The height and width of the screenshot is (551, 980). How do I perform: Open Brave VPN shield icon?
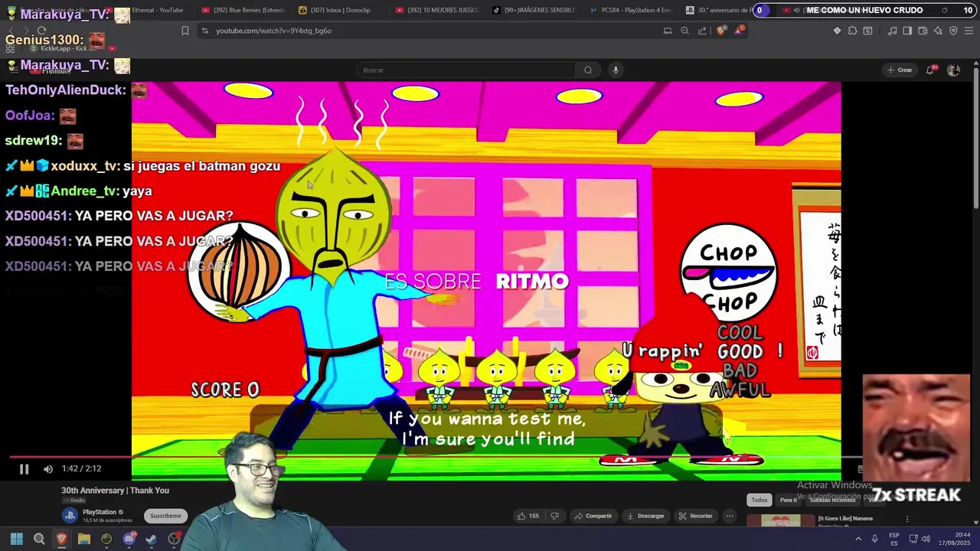(953, 31)
